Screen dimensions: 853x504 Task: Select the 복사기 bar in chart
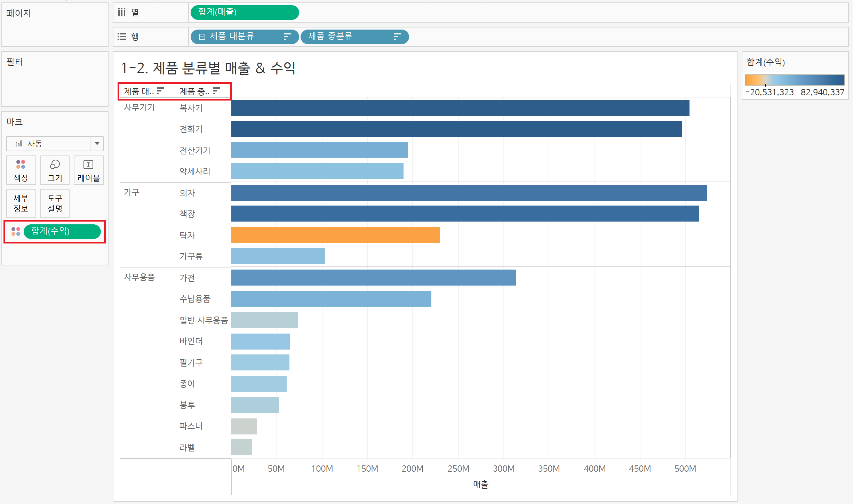460,108
